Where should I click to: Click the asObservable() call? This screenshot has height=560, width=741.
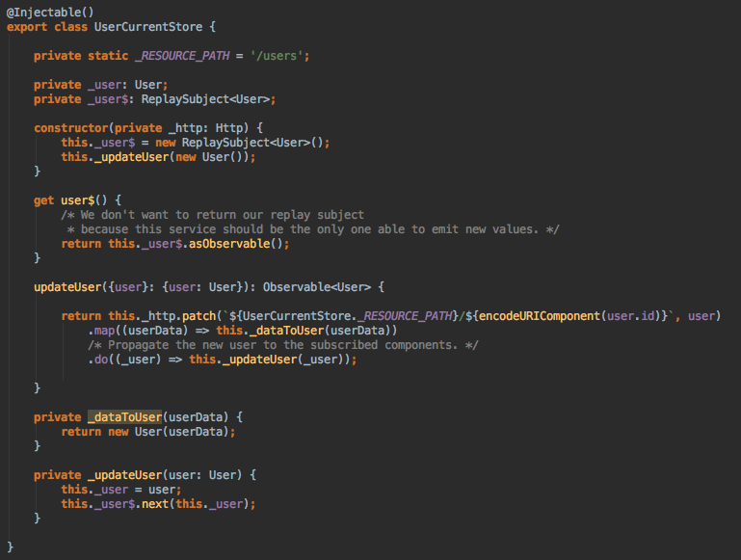tap(235, 244)
